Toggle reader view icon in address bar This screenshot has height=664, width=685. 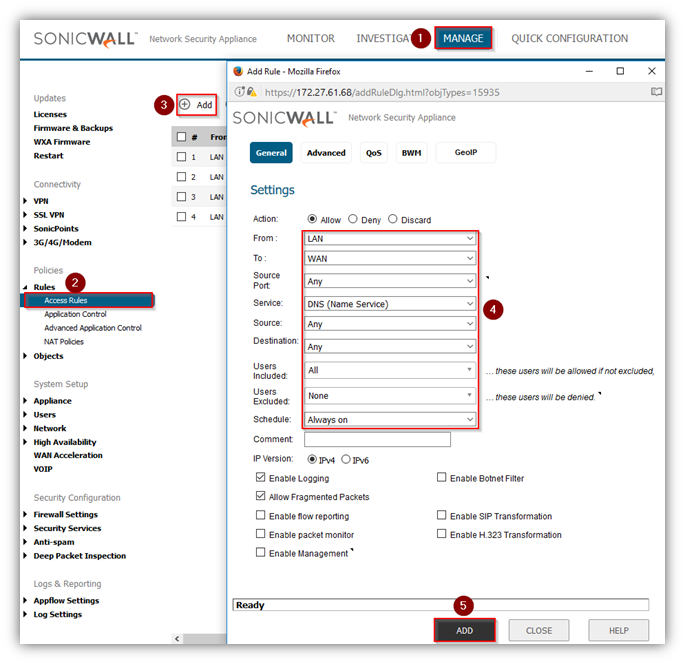[656, 92]
